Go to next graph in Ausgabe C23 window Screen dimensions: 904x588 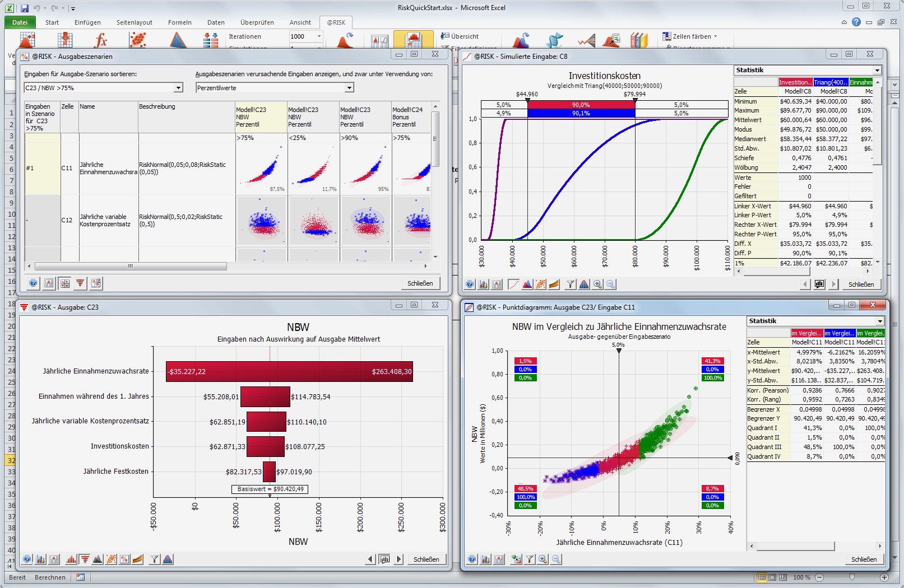398,559
